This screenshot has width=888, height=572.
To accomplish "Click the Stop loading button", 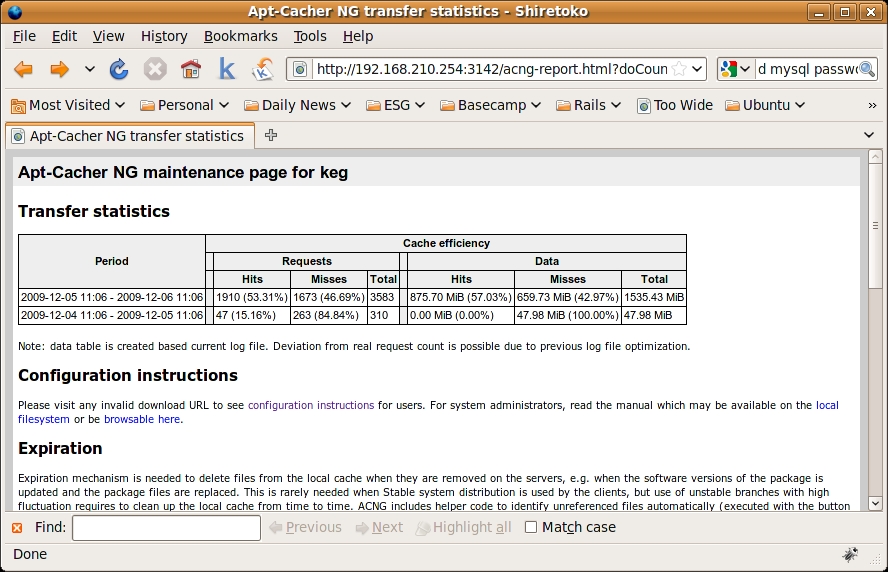I will [x=155, y=69].
